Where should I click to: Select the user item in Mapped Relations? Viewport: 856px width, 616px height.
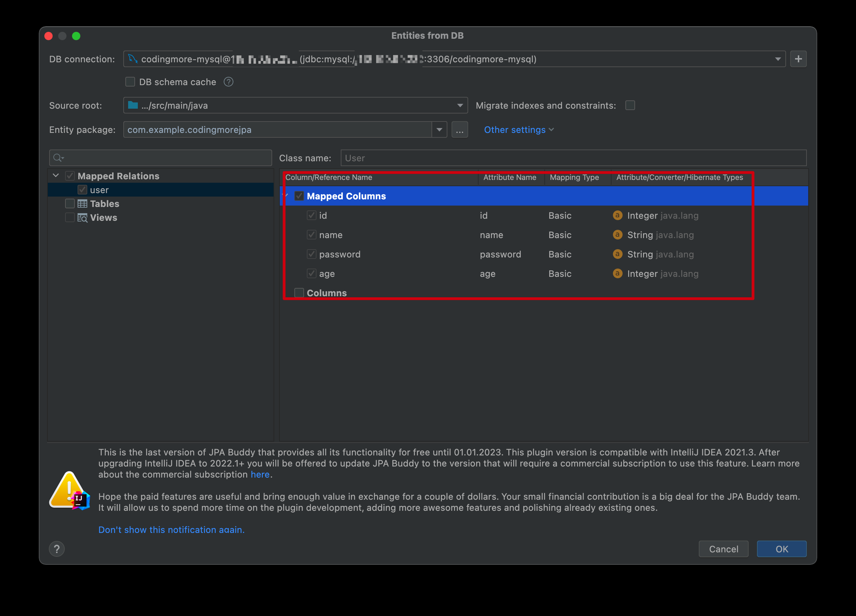tap(99, 190)
